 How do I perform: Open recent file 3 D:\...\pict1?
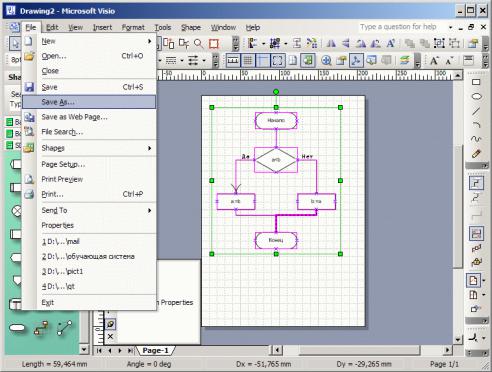coord(89,271)
